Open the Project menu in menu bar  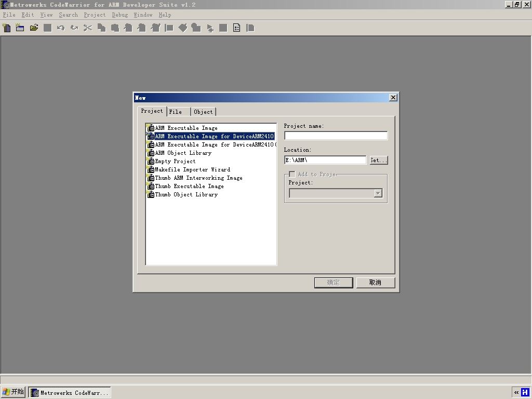(x=95, y=15)
